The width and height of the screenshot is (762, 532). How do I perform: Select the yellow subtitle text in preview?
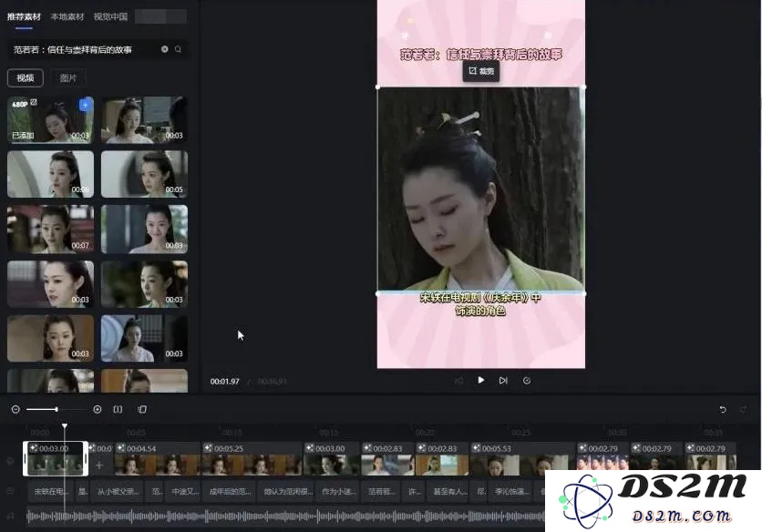(480, 303)
